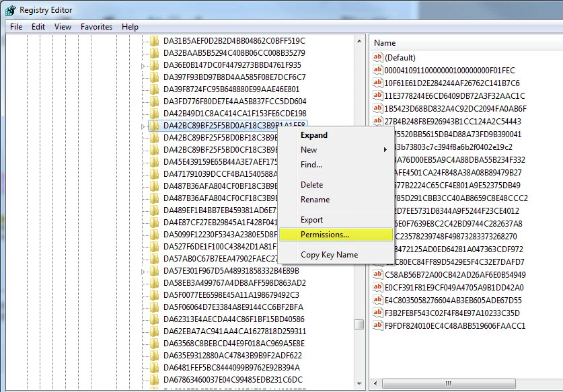Screen dimensions: 563x392
Task: Open the Edit menu
Action: click(x=38, y=27)
